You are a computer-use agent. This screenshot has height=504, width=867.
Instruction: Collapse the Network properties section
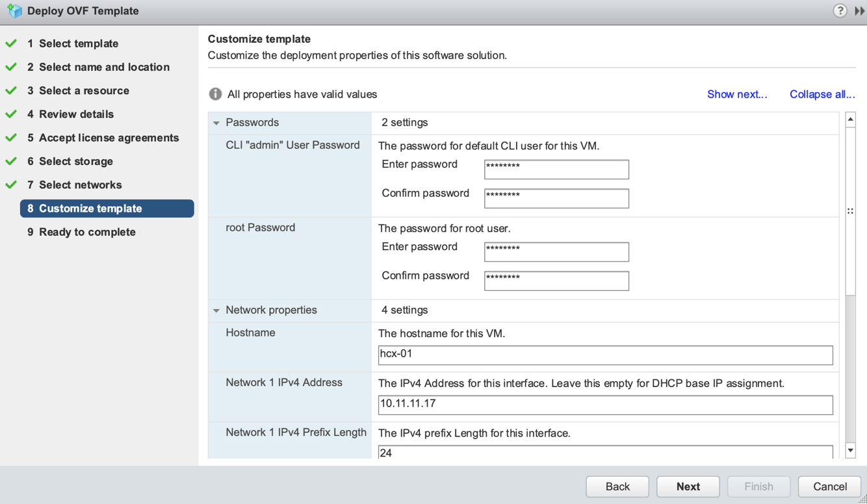point(216,310)
